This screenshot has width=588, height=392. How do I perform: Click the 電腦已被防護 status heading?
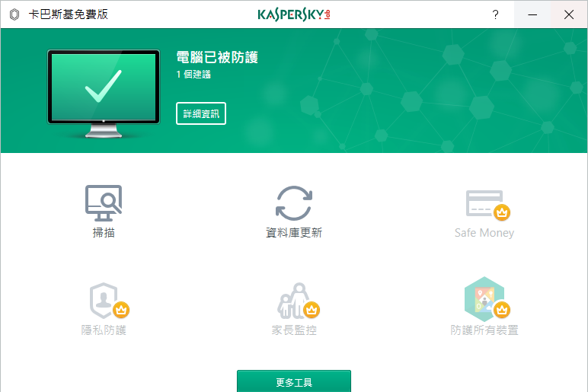(x=217, y=57)
